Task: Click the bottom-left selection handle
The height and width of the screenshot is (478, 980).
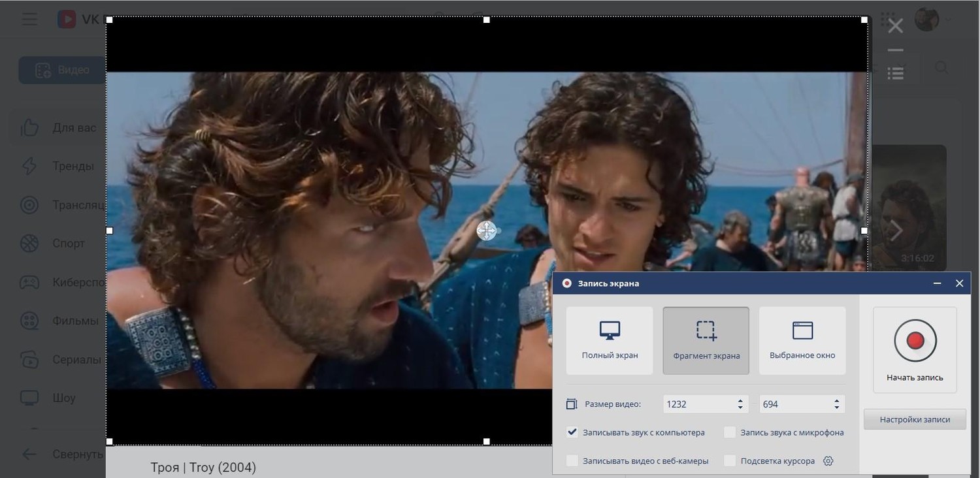Action: click(x=109, y=441)
